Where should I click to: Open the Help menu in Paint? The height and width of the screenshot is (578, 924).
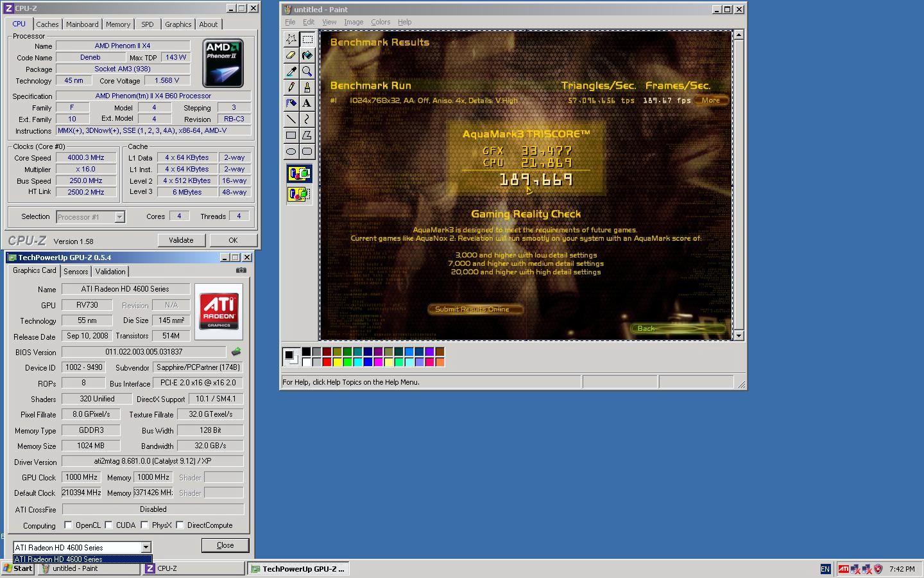click(404, 22)
